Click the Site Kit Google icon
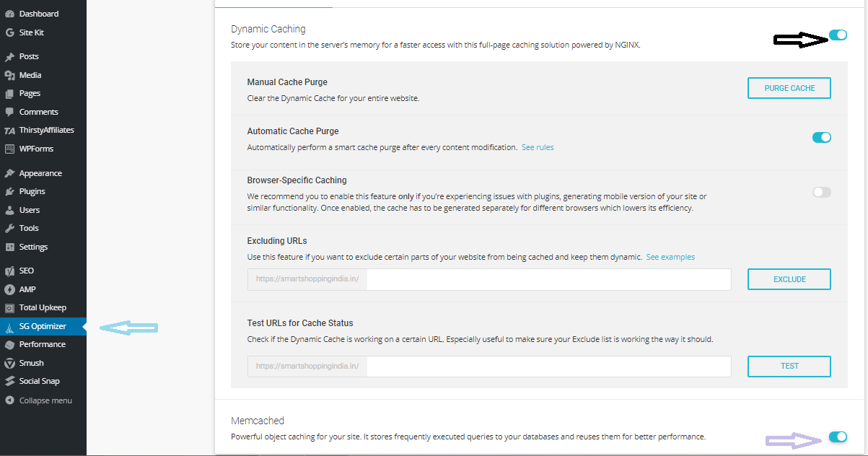This screenshot has width=868, height=456. tap(9, 32)
